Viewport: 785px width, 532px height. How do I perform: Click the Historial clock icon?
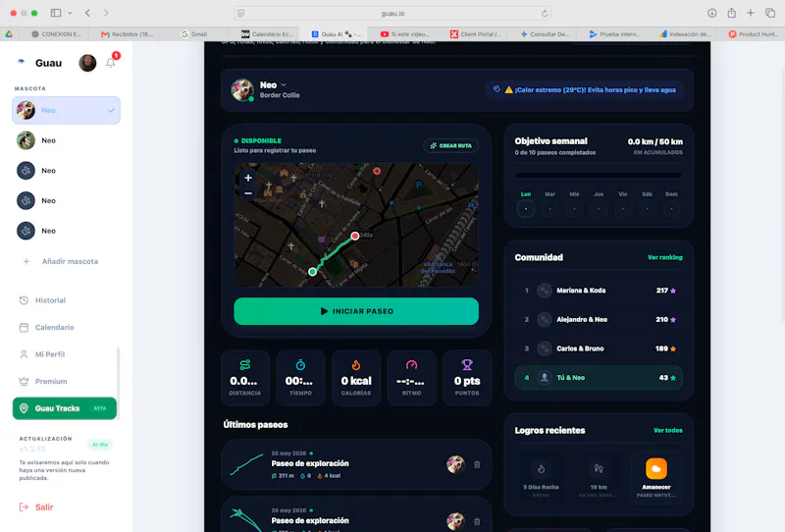click(x=24, y=300)
